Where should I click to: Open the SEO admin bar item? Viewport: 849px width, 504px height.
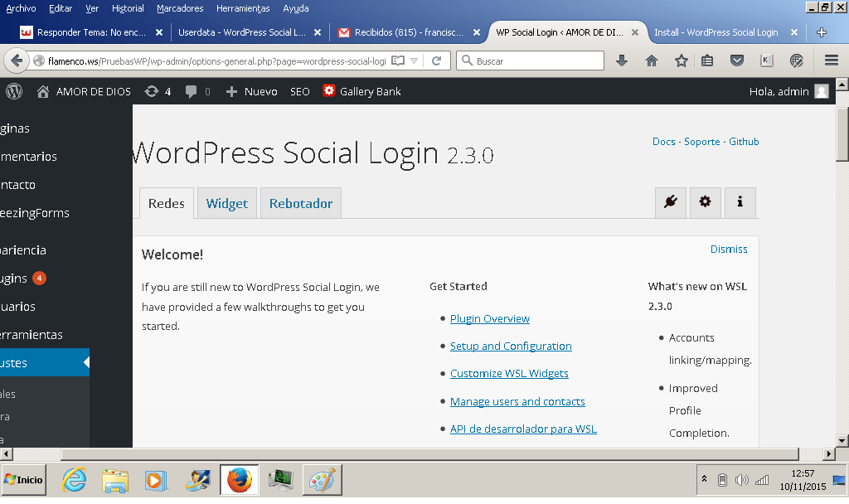tap(299, 91)
